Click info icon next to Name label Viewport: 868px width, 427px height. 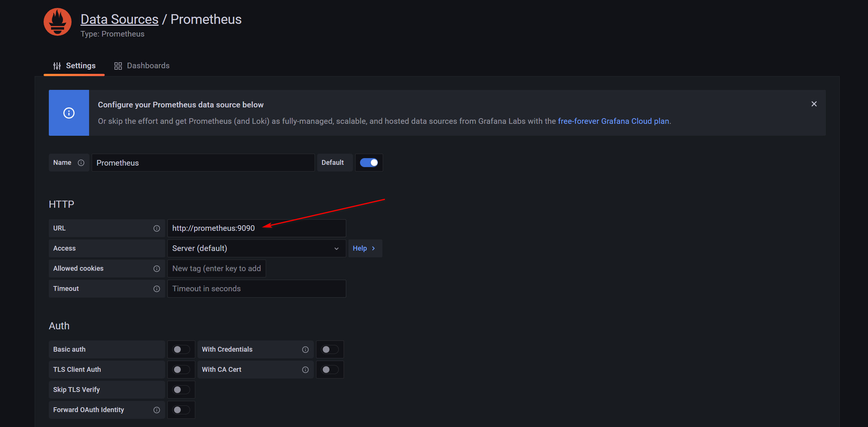[x=81, y=163]
